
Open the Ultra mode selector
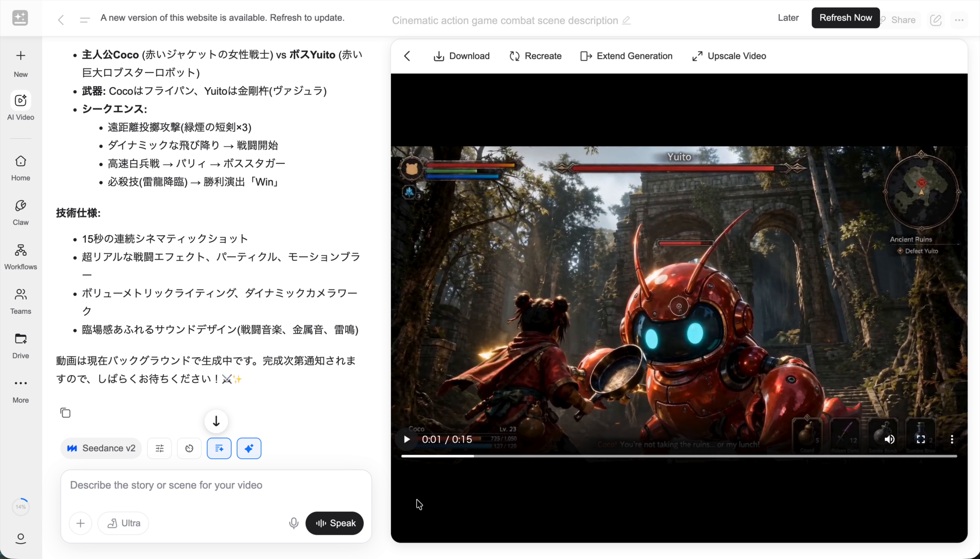point(123,523)
